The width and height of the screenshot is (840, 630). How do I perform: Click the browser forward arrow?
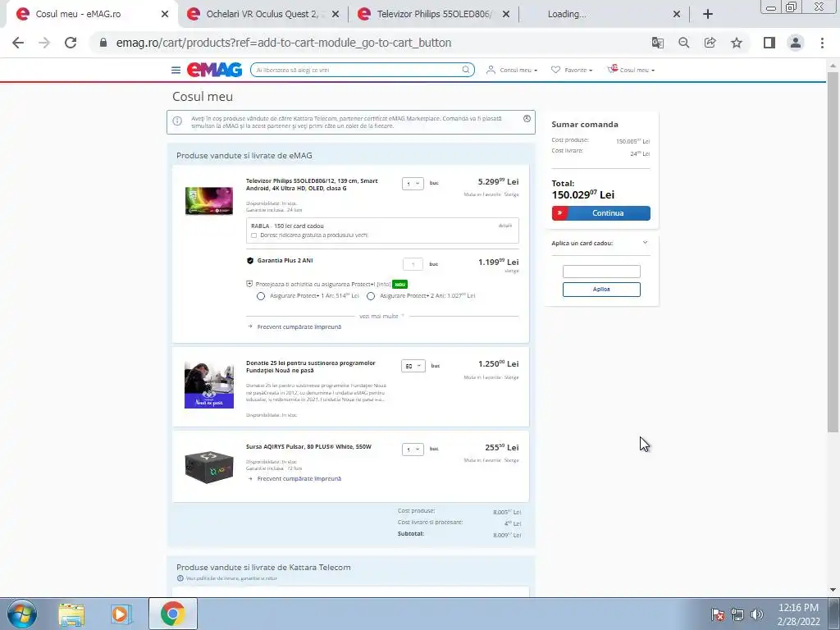[44, 43]
